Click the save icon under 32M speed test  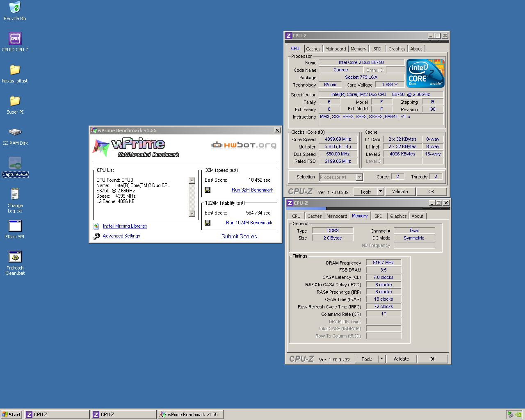coord(208,190)
